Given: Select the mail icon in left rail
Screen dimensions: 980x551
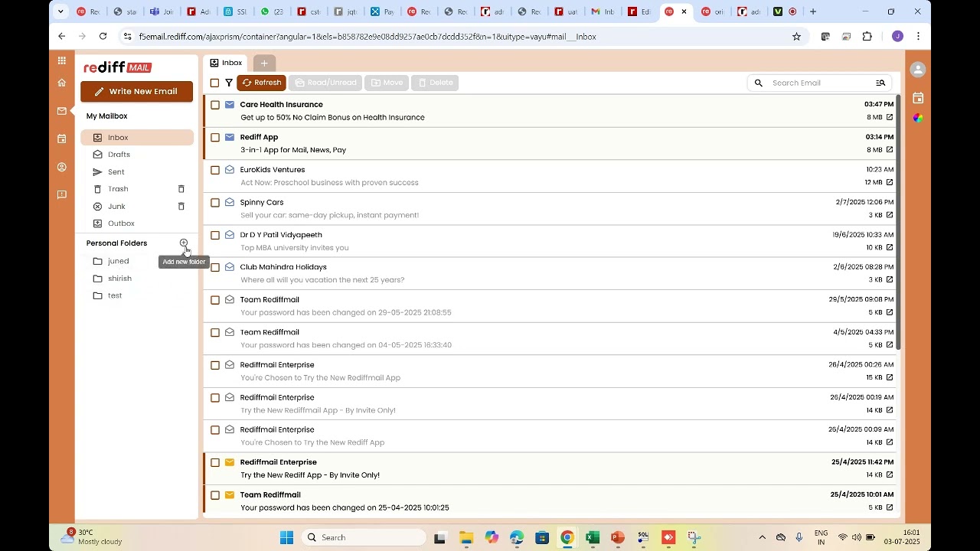Looking at the screenshot, I should (x=62, y=111).
